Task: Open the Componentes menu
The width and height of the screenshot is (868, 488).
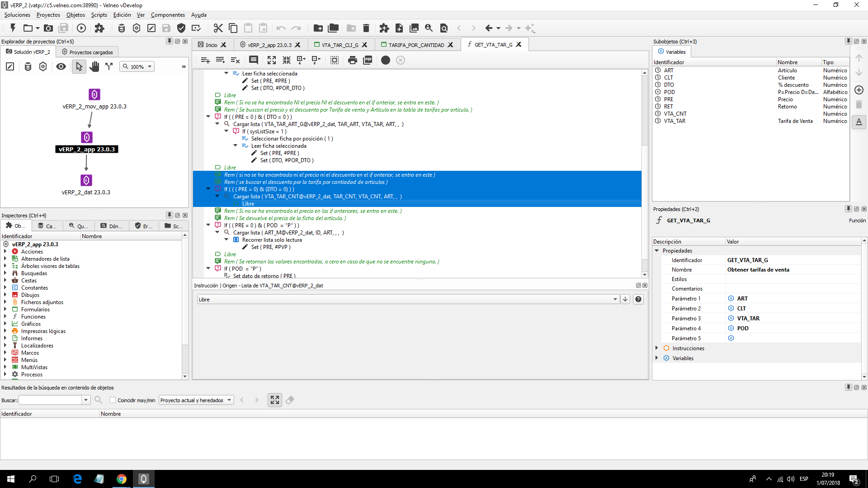Action: [168, 15]
